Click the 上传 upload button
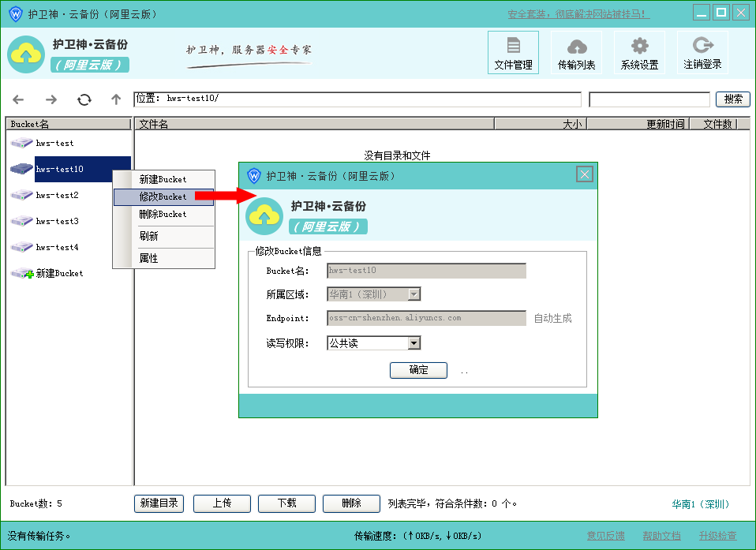The image size is (756, 550). (x=222, y=503)
